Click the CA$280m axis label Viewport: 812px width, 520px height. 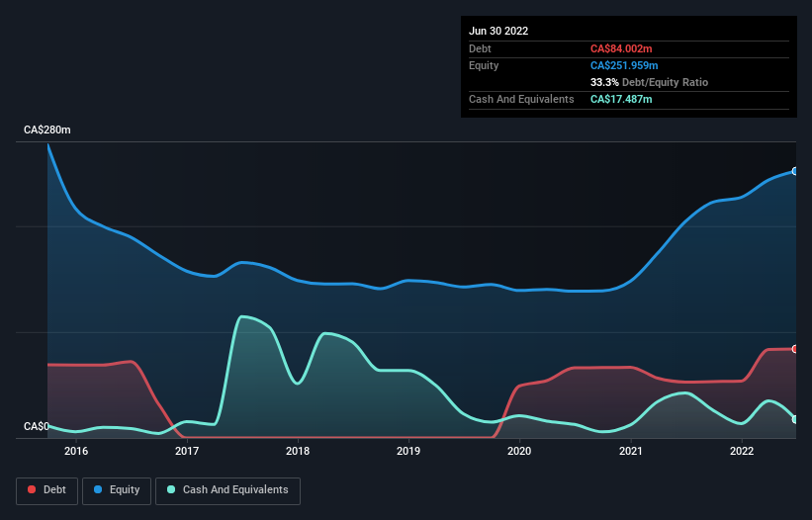pos(47,130)
